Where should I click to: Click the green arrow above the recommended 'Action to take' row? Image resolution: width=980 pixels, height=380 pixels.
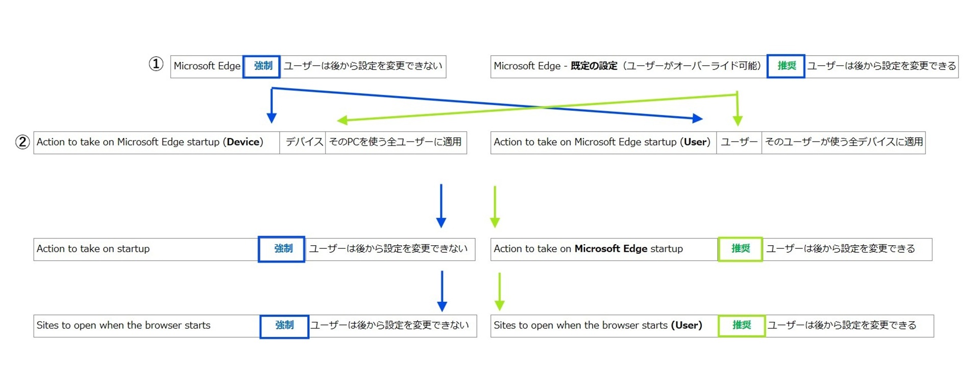pyautogui.click(x=495, y=207)
